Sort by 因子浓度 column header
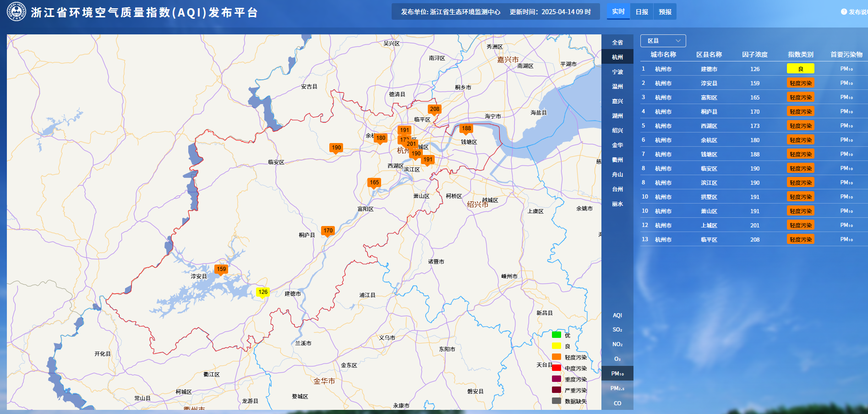 coord(755,55)
